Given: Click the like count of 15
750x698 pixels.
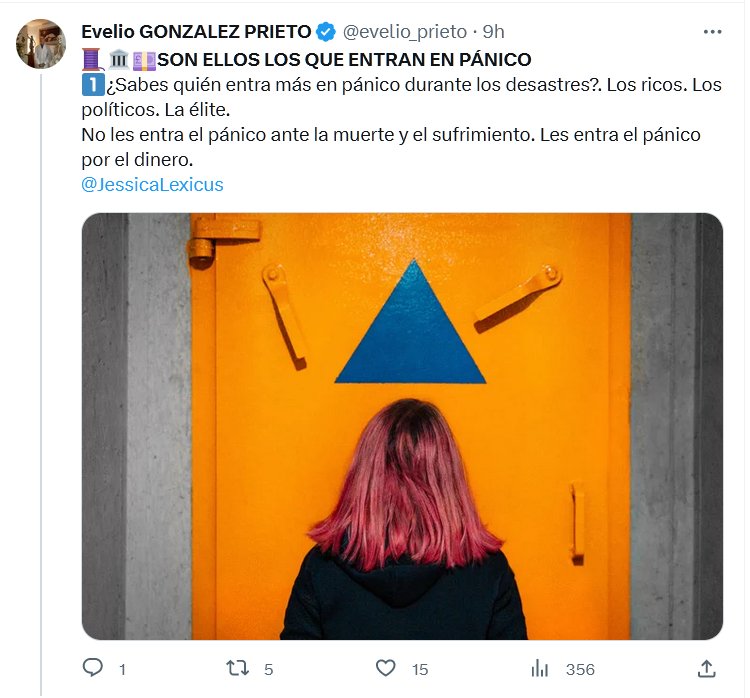Looking at the screenshot, I should (x=420, y=669).
